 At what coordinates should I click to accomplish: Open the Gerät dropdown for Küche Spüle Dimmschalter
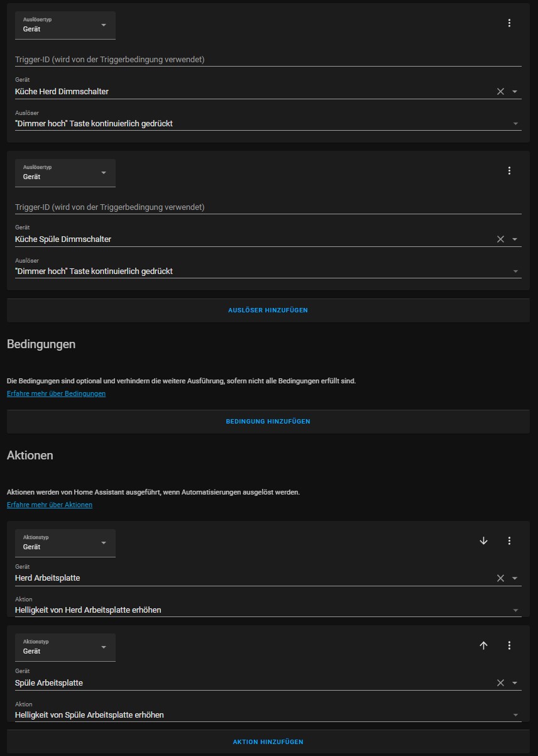[x=515, y=239]
